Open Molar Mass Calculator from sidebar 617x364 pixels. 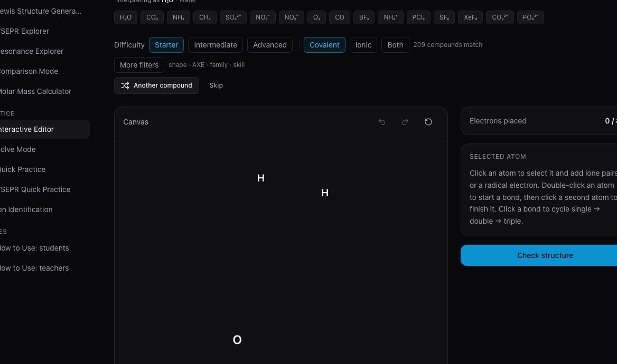point(35,91)
